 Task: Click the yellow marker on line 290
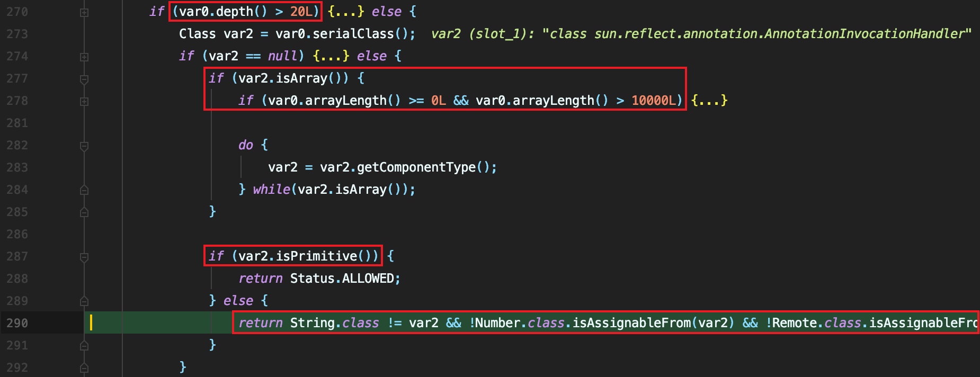tap(91, 322)
